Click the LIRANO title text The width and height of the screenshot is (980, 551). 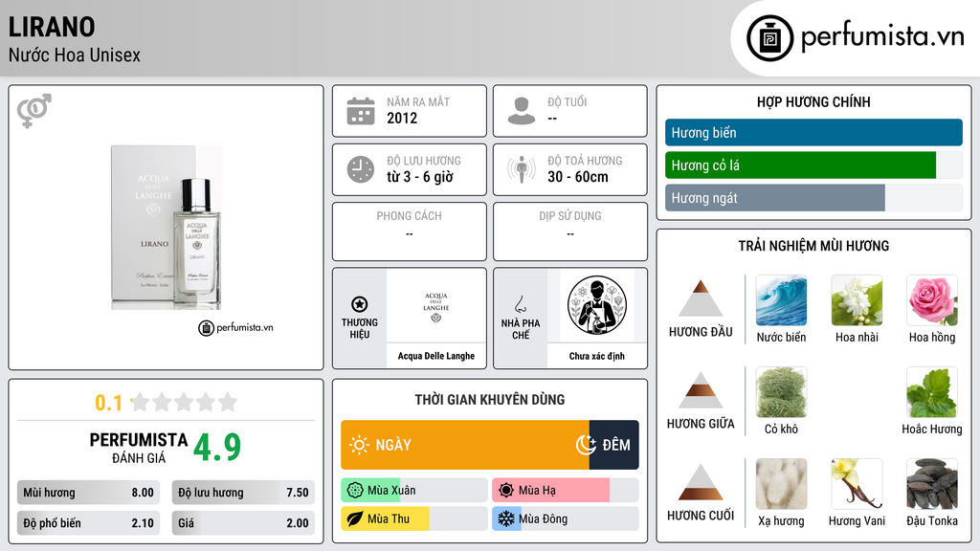point(52,27)
